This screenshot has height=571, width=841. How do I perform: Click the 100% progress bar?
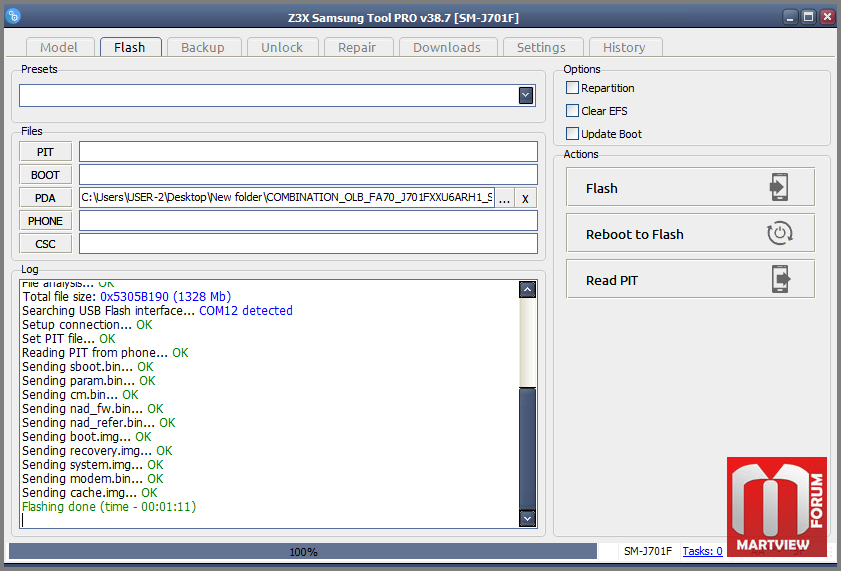click(303, 551)
